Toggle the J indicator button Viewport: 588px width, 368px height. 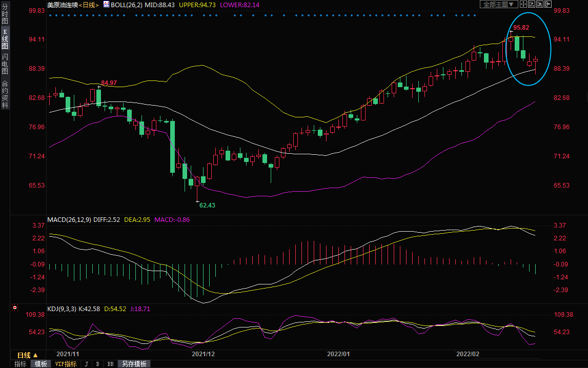(86, 364)
